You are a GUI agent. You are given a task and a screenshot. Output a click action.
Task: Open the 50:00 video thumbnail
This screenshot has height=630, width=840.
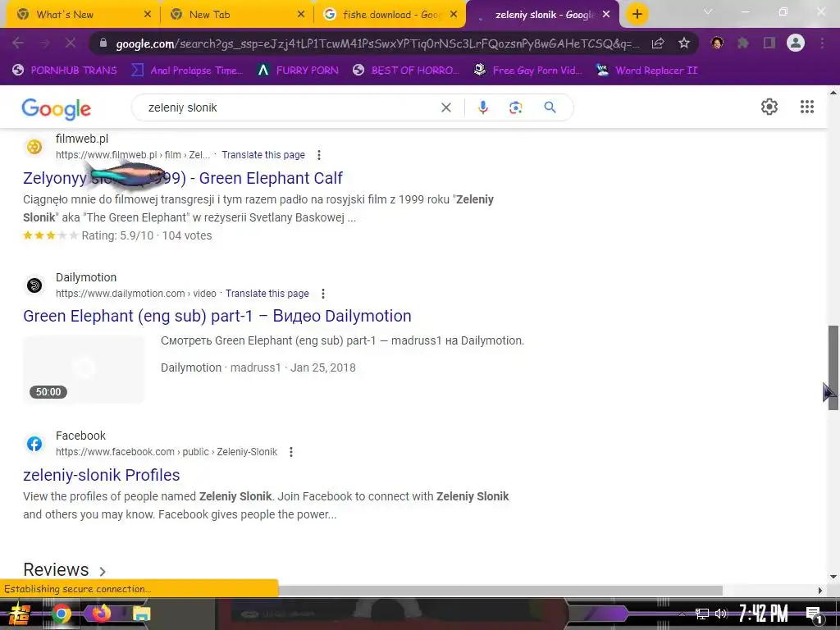(84, 370)
